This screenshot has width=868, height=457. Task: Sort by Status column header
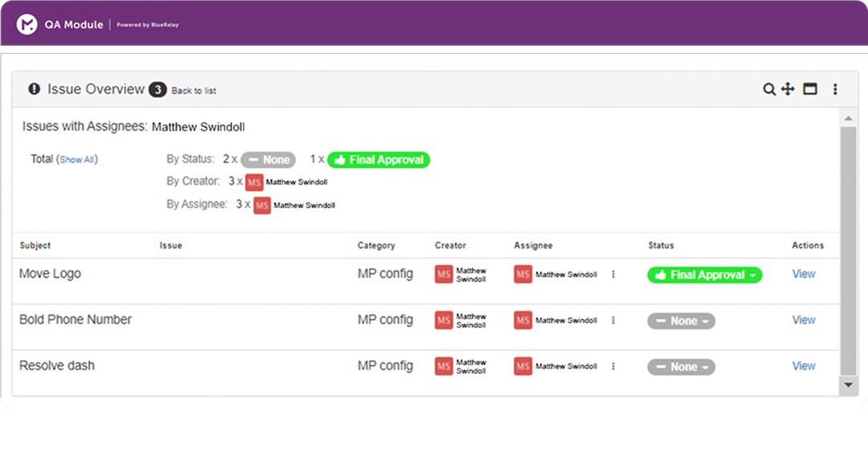point(661,245)
